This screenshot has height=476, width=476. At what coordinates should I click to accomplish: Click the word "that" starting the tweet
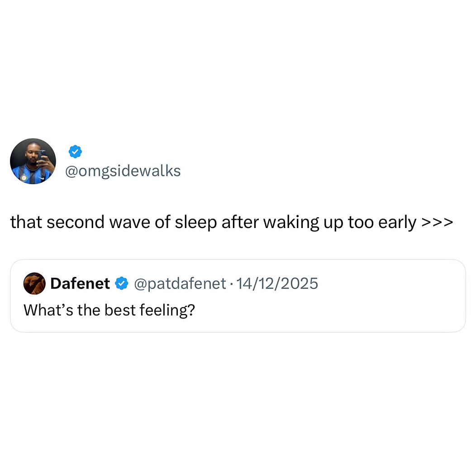click(x=25, y=223)
